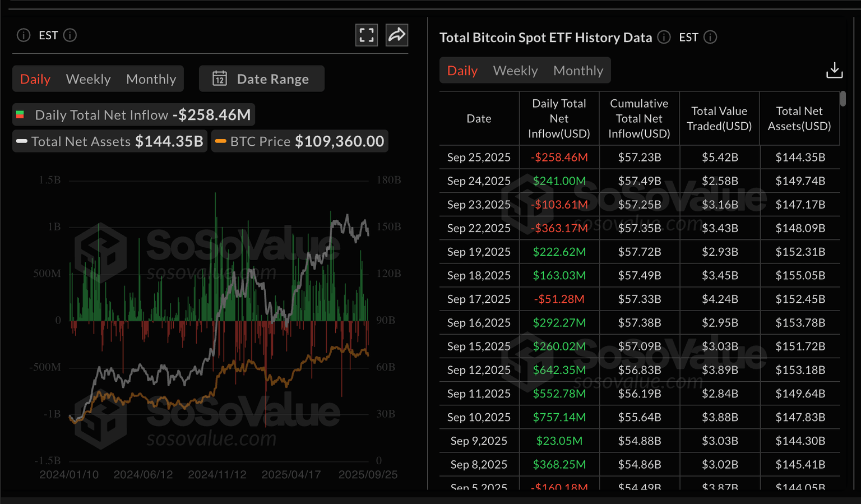Click the $757.14M inflow cell
The width and height of the screenshot is (861, 504).
click(559, 418)
